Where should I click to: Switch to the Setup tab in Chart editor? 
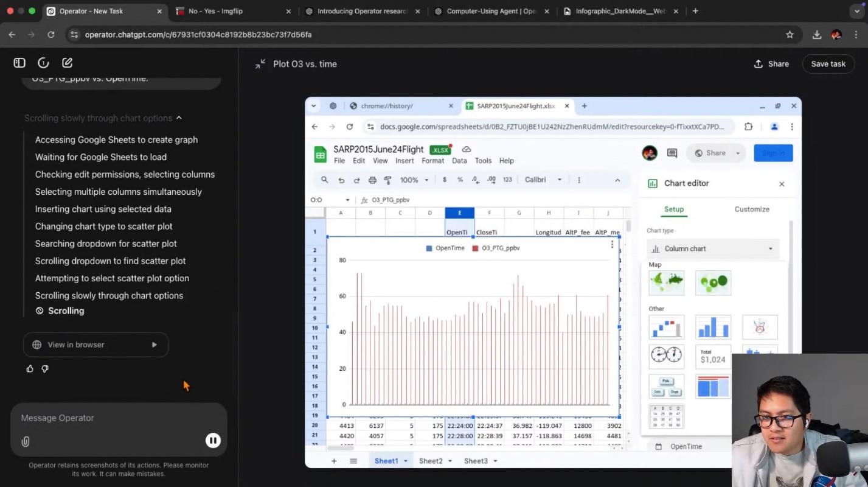(674, 209)
